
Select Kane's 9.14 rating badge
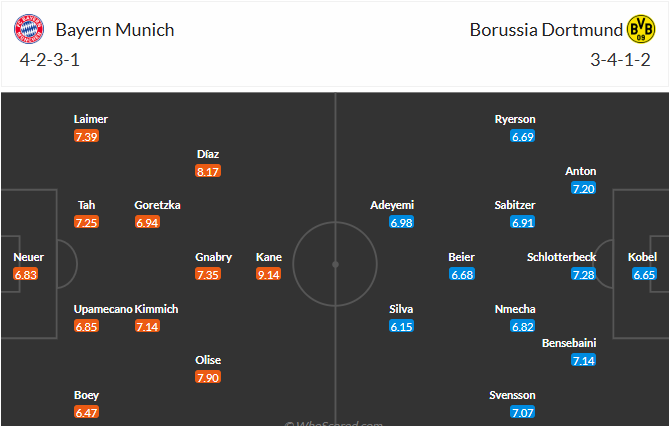click(269, 274)
